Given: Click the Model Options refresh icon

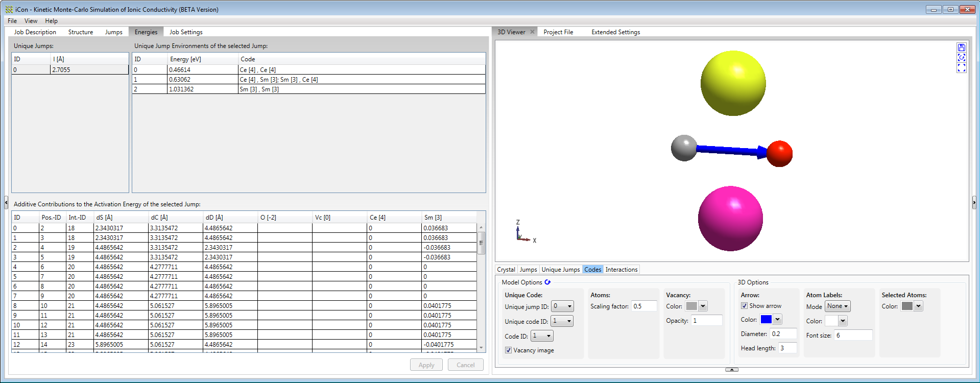Looking at the screenshot, I should point(547,282).
